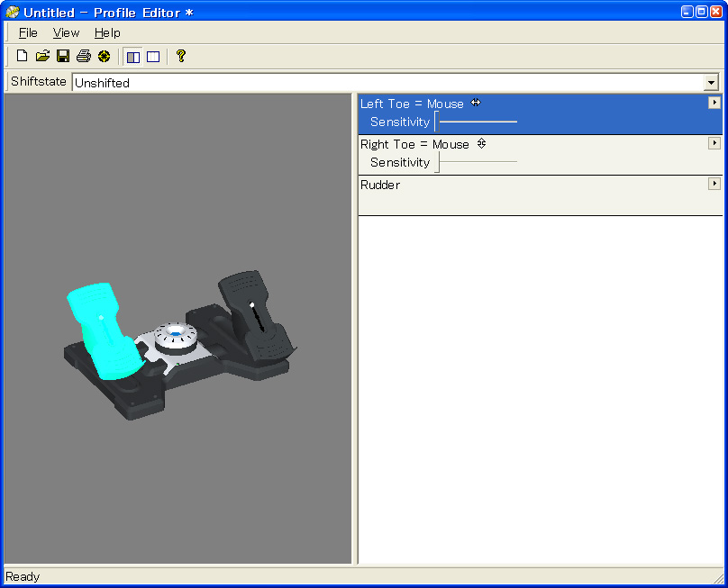Toggle the split image-and-list view button
728x588 pixels.
pos(133,57)
